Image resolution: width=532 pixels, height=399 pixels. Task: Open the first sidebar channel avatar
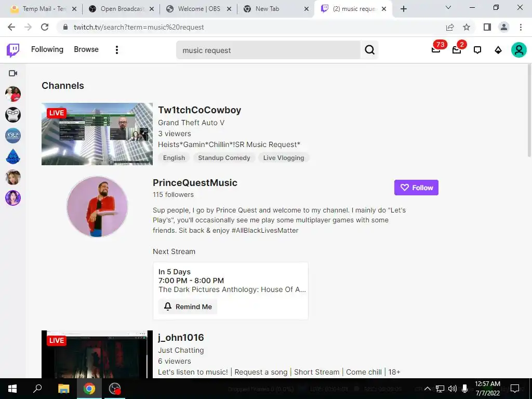click(x=13, y=94)
